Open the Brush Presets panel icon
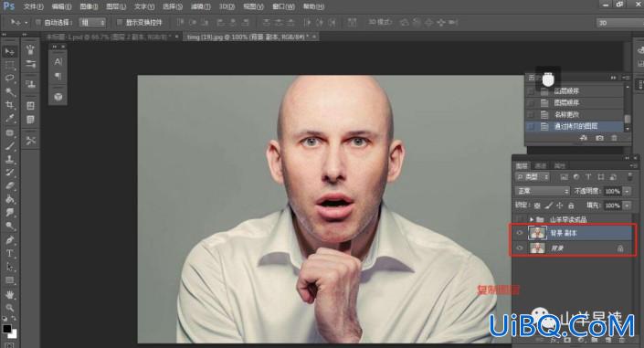The width and height of the screenshot is (644, 348). (30, 64)
